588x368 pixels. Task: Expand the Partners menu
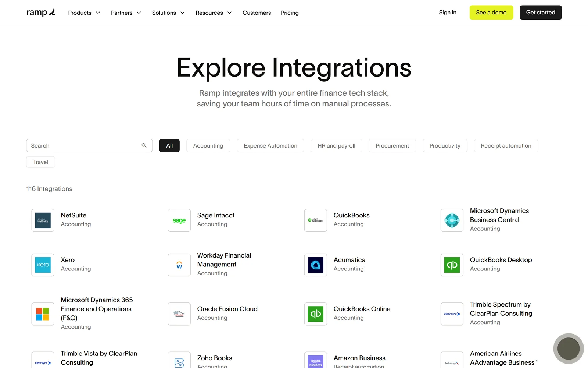[x=126, y=13]
